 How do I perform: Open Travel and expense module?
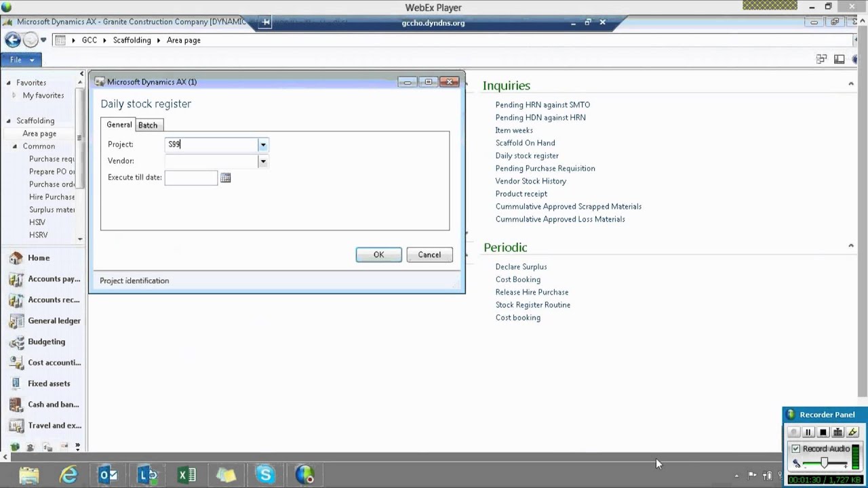[43, 426]
